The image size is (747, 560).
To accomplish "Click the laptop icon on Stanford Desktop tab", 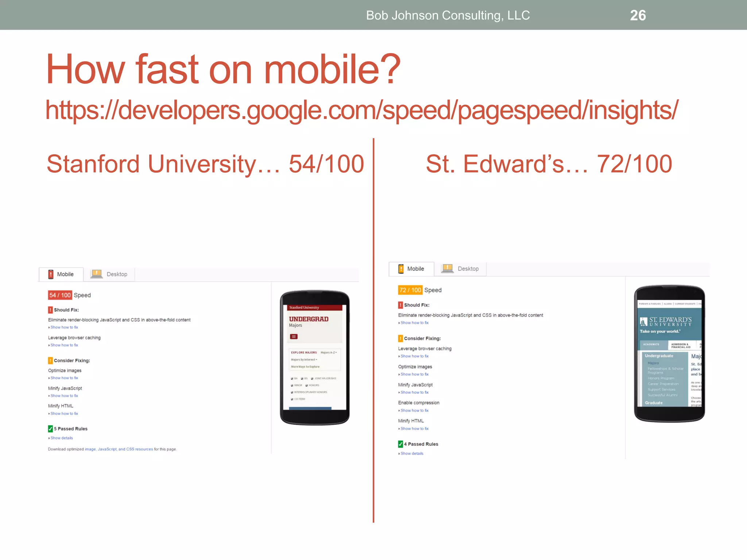I will [97, 274].
